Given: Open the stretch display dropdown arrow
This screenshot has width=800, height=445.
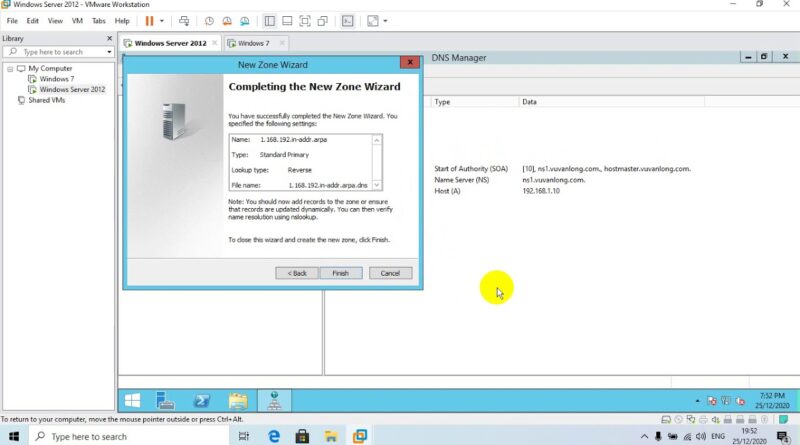Looking at the screenshot, I should pyautogui.click(x=385, y=21).
